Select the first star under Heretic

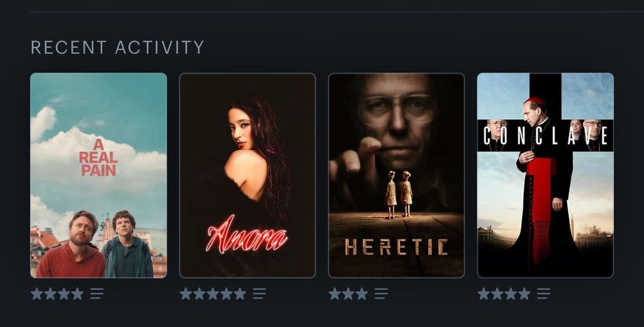coord(335,294)
